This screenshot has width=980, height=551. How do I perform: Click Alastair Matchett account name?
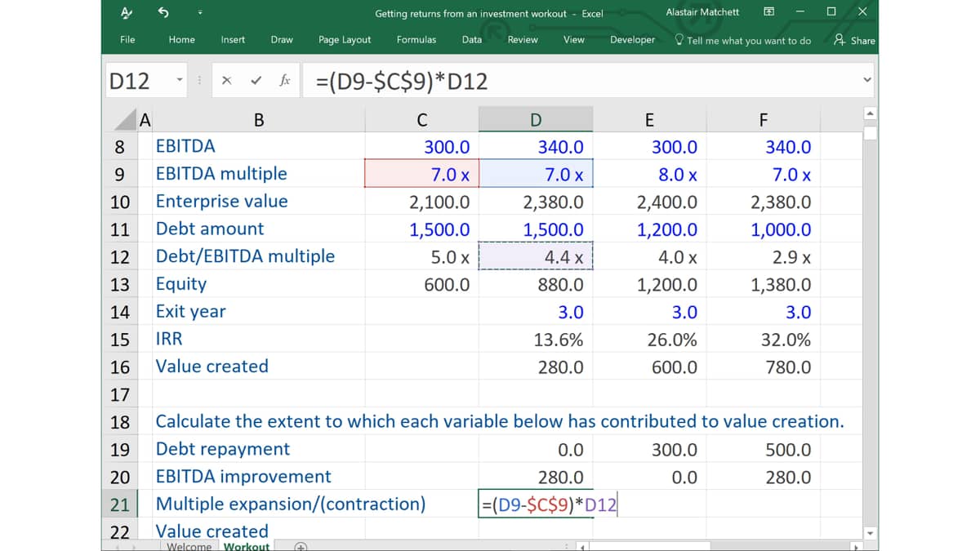tap(702, 12)
